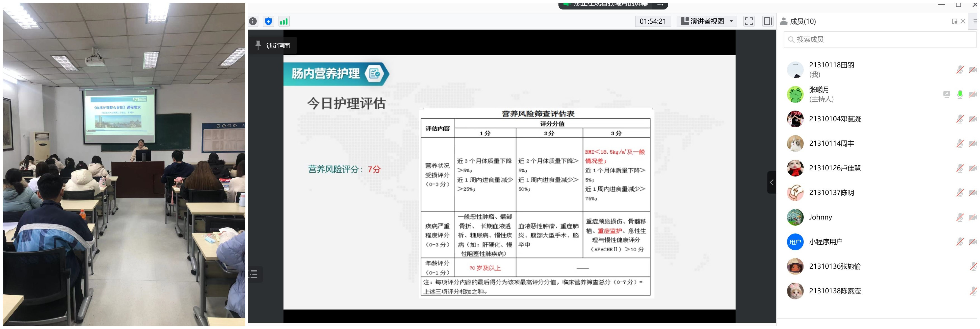980x329 pixels.
Task: Select member 21310104邓慧凝 in the list
Action: tap(835, 119)
